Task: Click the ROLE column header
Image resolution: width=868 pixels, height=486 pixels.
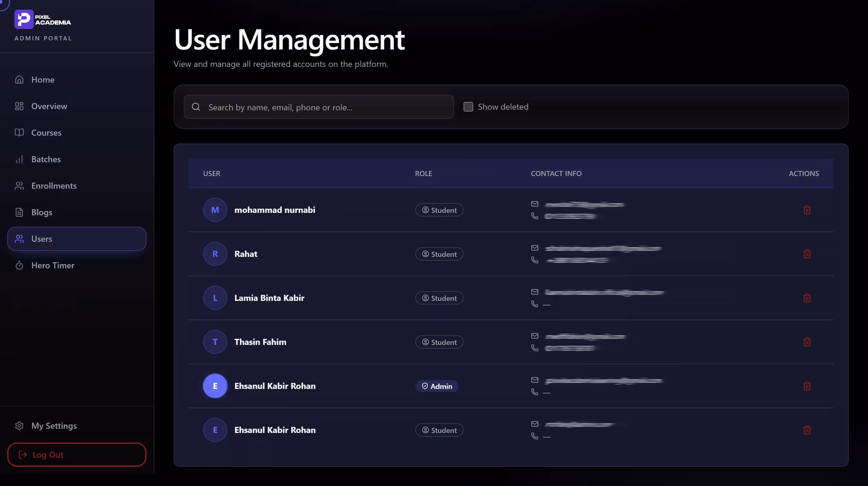Action: (x=423, y=173)
